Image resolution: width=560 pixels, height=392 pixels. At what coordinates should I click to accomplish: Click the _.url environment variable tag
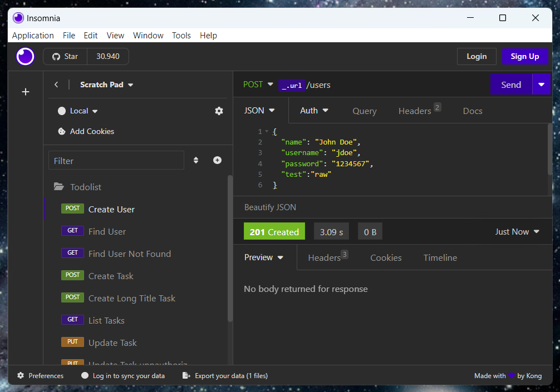coord(292,85)
